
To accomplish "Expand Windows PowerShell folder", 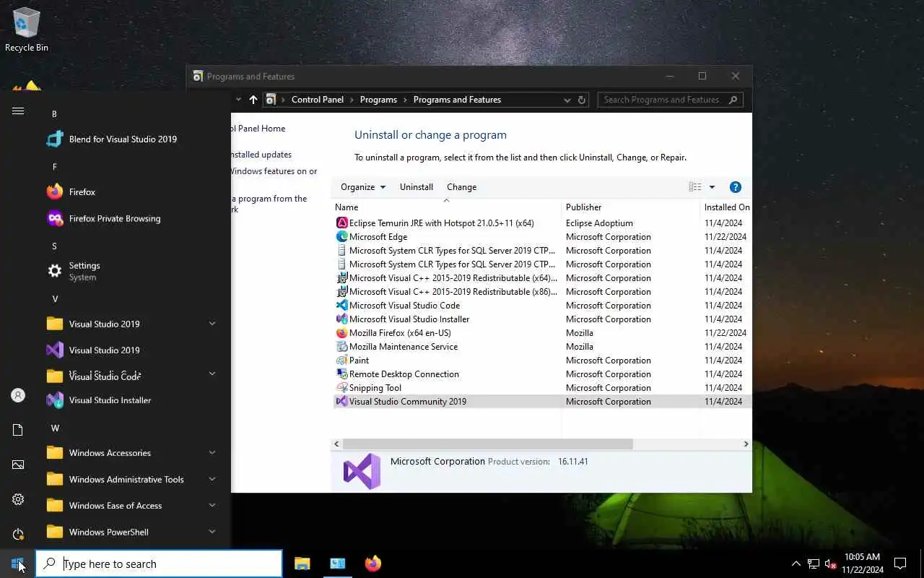I will click(212, 532).
